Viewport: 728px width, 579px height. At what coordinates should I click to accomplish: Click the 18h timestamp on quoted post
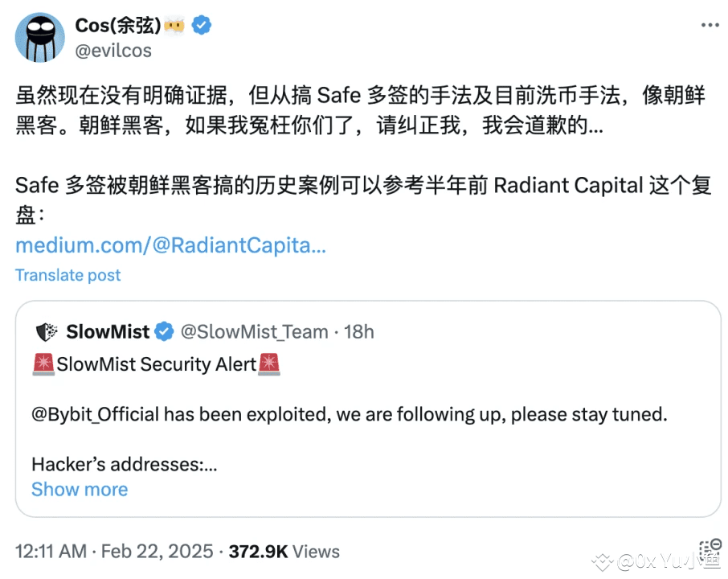359,331
